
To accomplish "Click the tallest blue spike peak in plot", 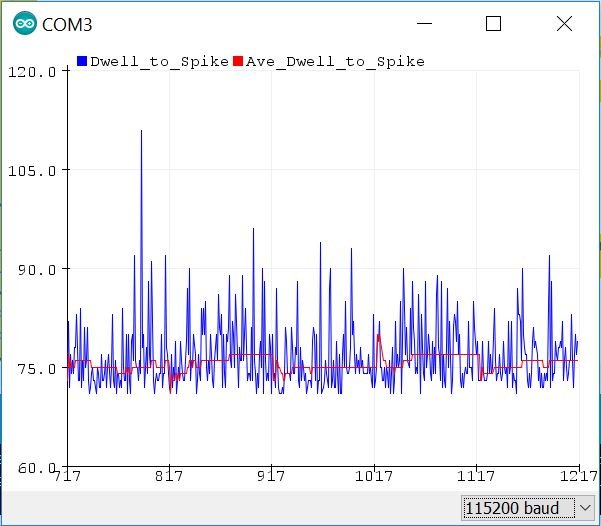I will click(141, 132).
